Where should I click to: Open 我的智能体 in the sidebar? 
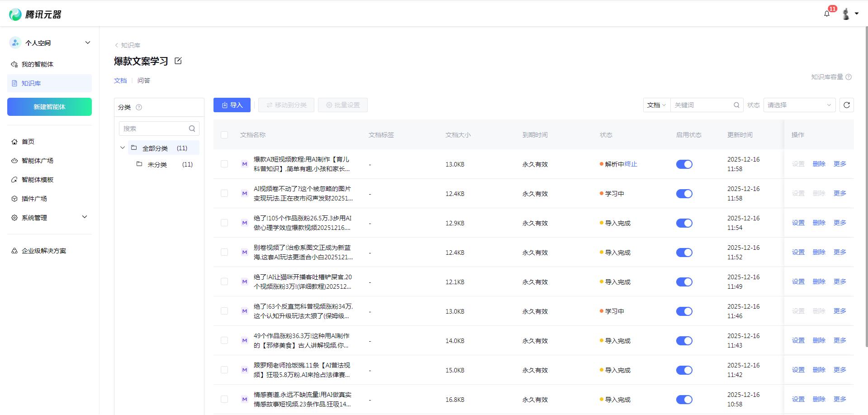(38, 64)
